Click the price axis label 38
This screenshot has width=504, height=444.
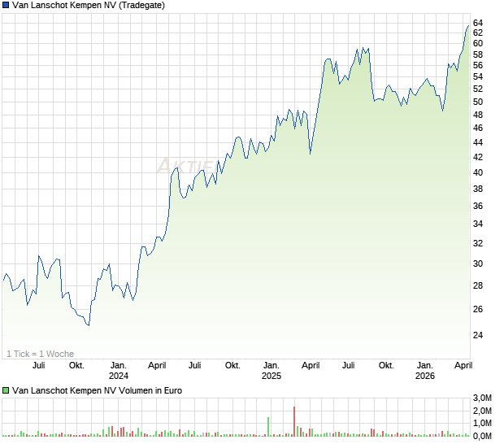[478, 189]
